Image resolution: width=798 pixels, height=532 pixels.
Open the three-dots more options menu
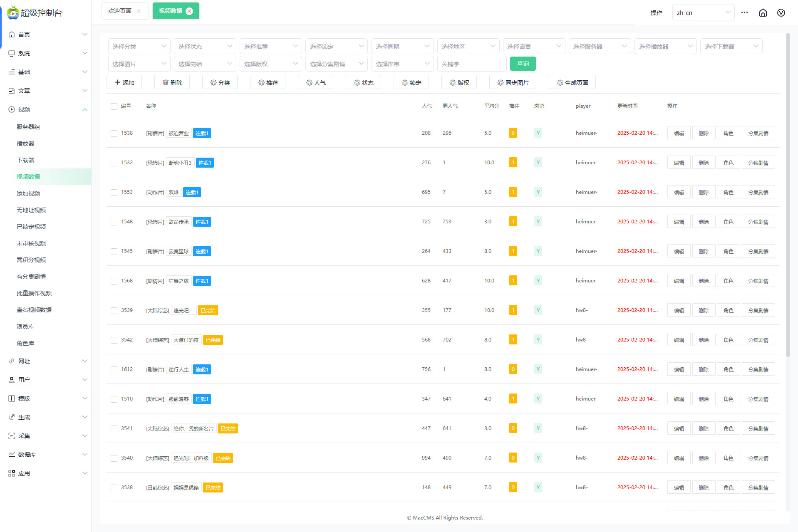pyautogui.click(x=744, y=12)
